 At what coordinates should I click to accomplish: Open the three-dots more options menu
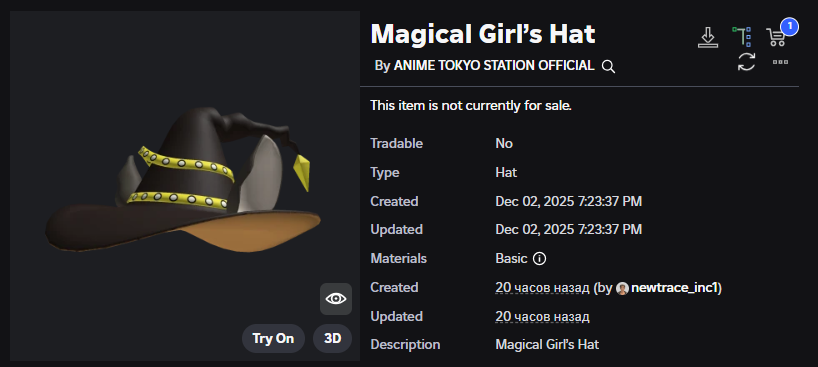tap(780, 62)
